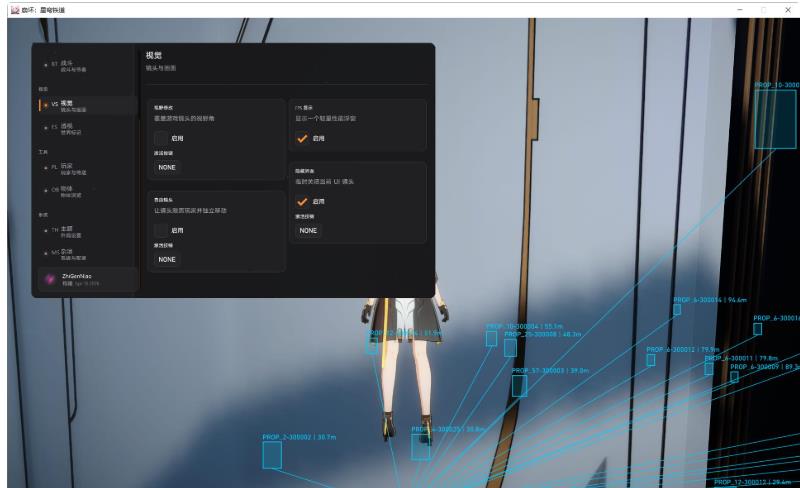Minimize the game window
This screenshot has width=800, height=488.
[740, 10]
